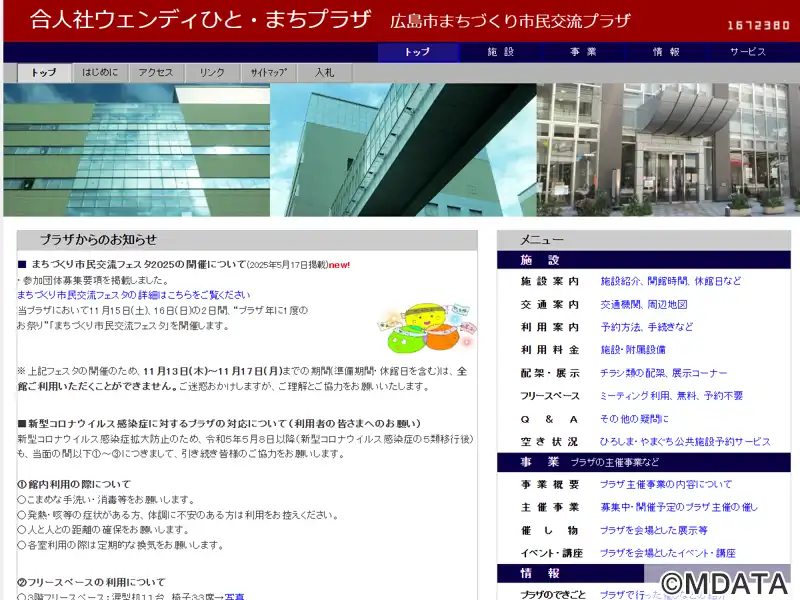Image resolution: width=800 pixels, height=600 pixels.
Task: Open プラザを会場とした展示等 link
Action: pyautogui.click(x=654, y=531)
